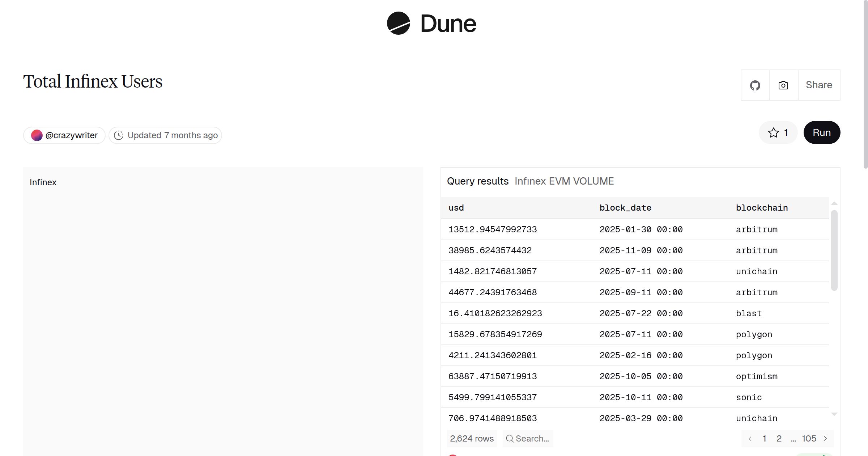Open the Infinex EVM VOLUME query title
The width and height of the screenshot is (868, 456).
point(564,181)
